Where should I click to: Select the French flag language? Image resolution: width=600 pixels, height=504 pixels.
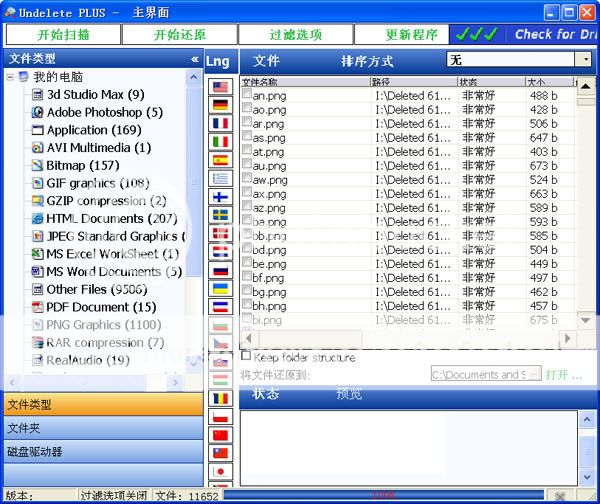[220, 123]
